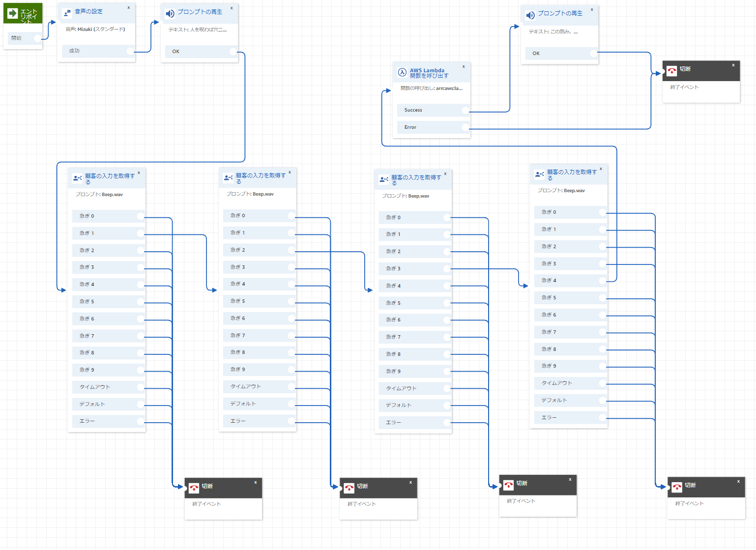This screenshot has width=756, height=550.
Task: Click the icon of the third-from-left 顧客の入力を取得する block
Action: pyautogui.click(x=384, y=179)
